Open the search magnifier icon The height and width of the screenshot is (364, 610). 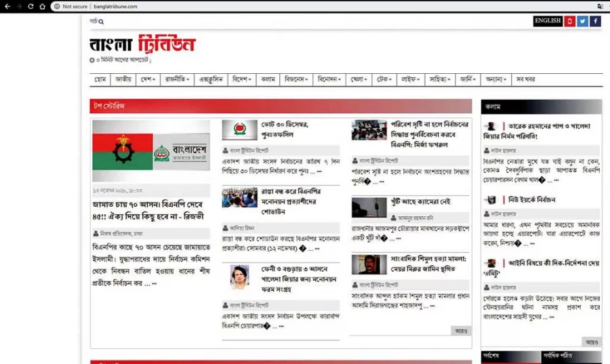[x=101, y=22]
